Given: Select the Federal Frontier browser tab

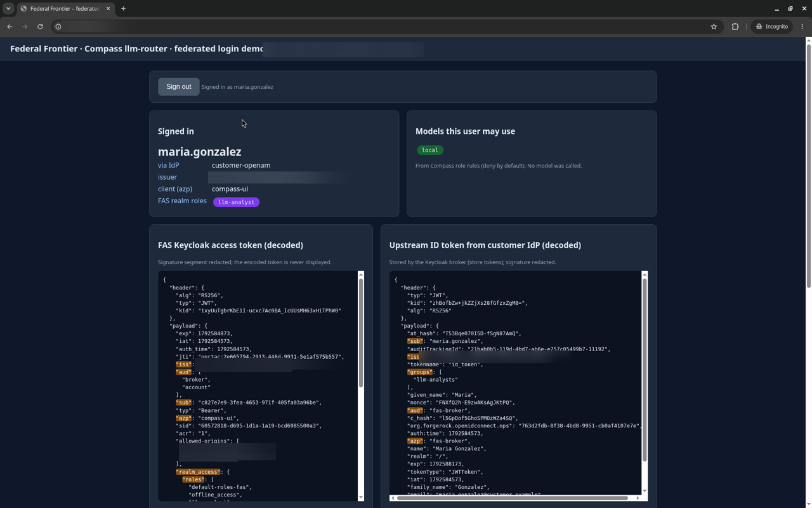Looking at the screenshot, I should click(65, 9).
